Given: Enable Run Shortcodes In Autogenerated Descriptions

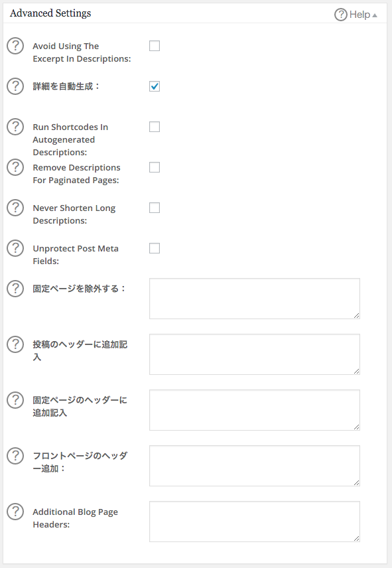Looking at the screenshot, I should point(155,127).
